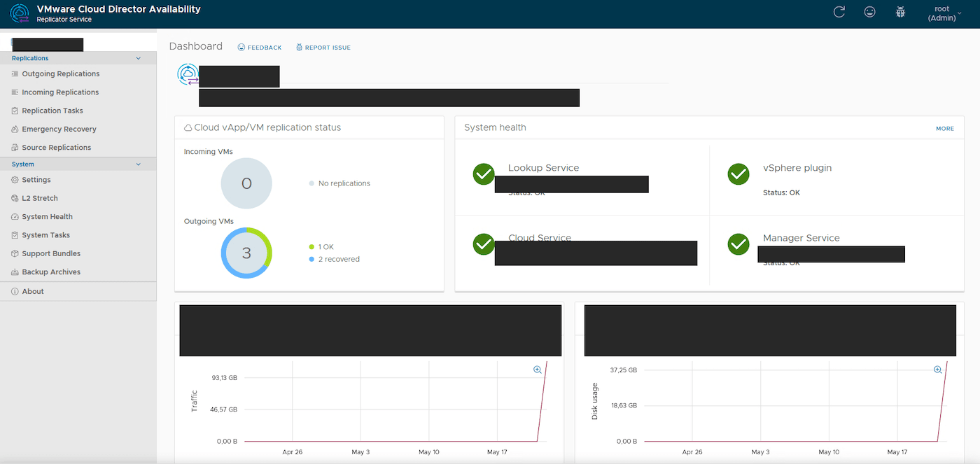Viewport: 980px width, 464px height.
Task: Click the Incoming VMs donut showing 0
Action: click(x=246, y=183)
